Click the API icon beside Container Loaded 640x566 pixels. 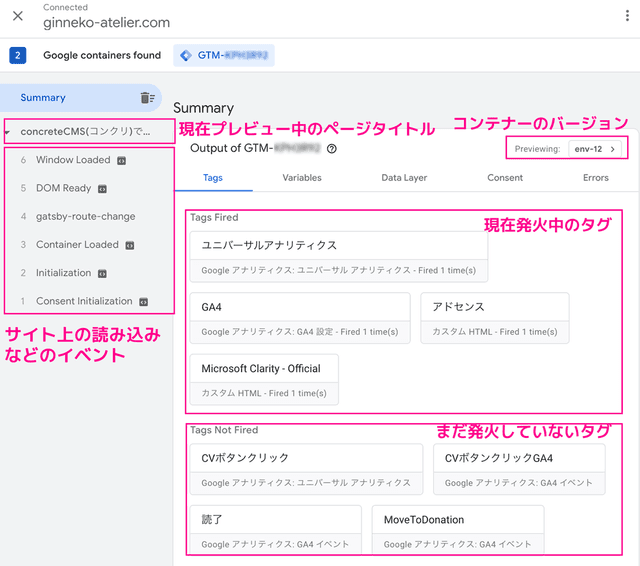coord(130,245)
